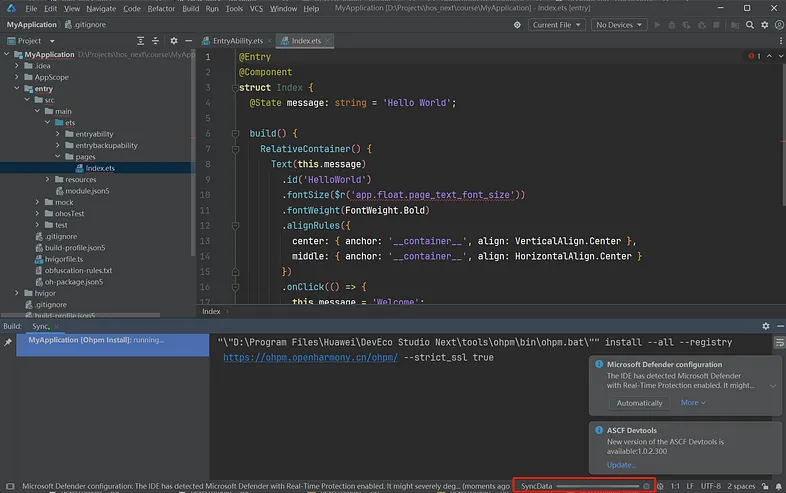The height and width of the screenshot is (493, 786).
Task: Click the locate target icon beside Current File
Action: 517,25
